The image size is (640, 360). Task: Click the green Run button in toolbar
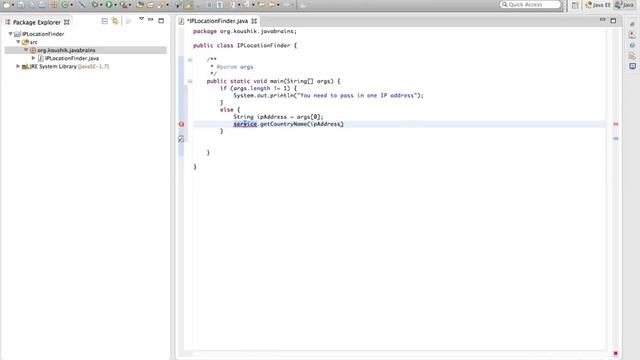tap(109, 4)
